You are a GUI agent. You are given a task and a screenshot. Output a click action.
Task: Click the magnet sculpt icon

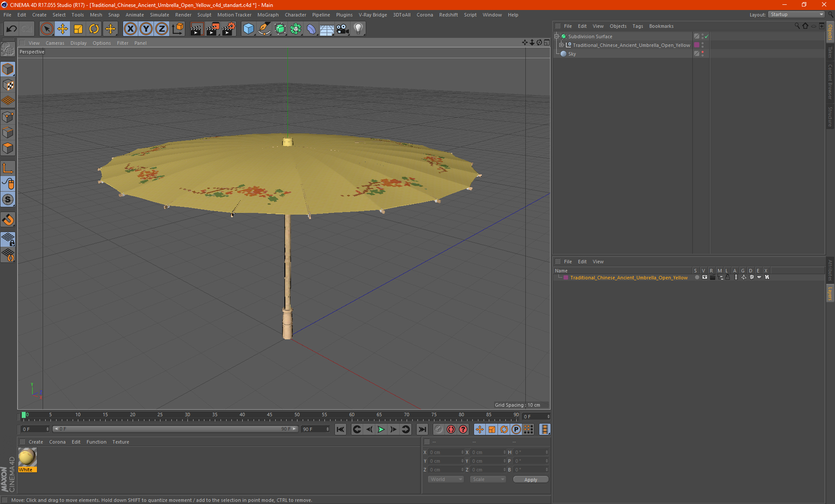[x=8, y=220]
